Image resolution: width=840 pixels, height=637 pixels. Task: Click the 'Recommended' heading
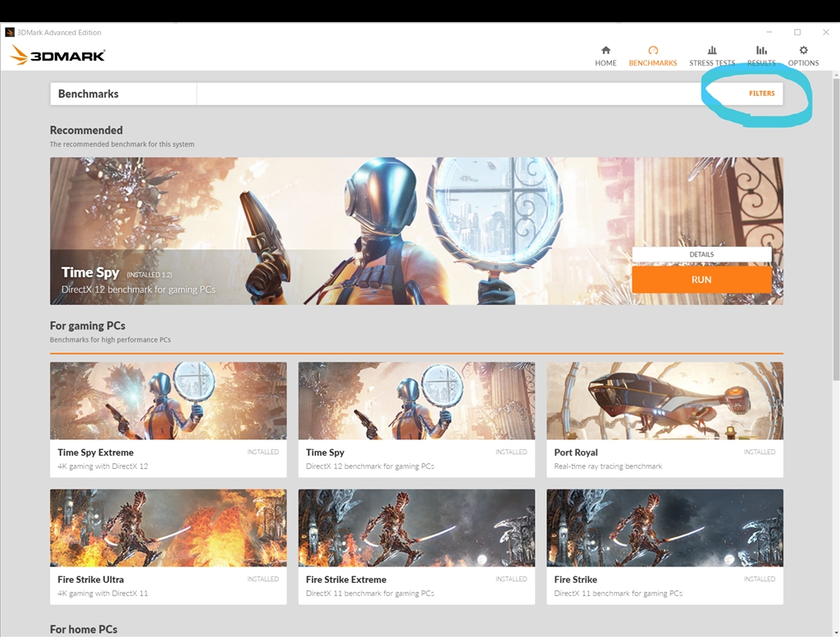86,130
